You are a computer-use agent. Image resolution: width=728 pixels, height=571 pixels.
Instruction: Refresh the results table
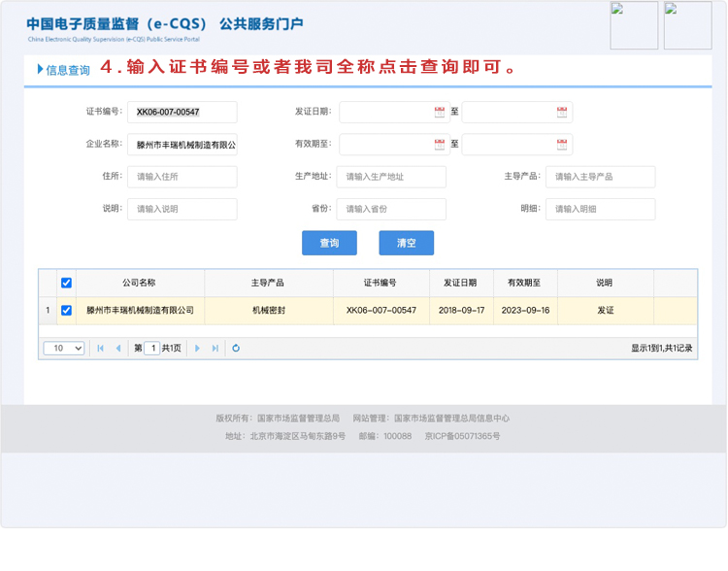tap(236, 349)
